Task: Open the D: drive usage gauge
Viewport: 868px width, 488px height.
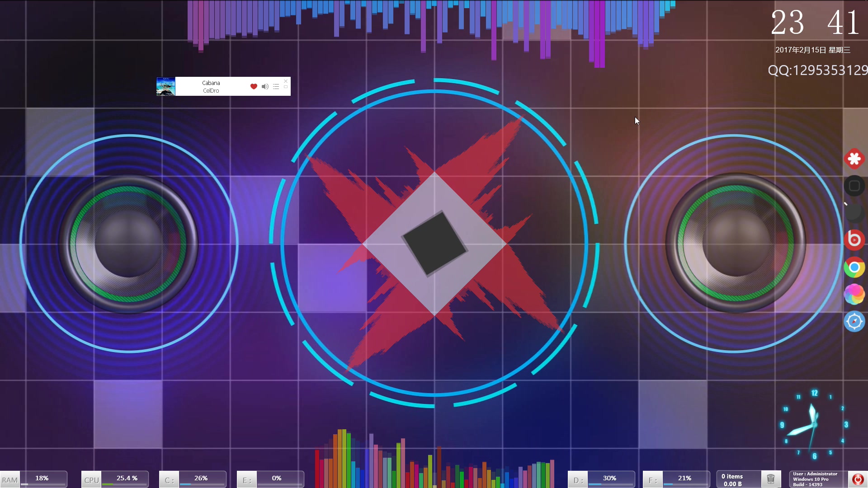Action: pyautogui.click(x=602, y=479)
